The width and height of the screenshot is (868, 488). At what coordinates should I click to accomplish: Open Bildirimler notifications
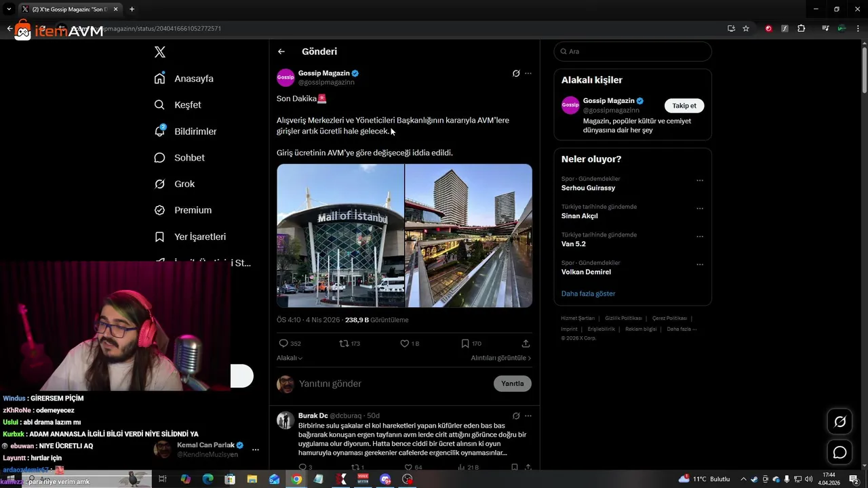pyautogui.click(x=185, y=131)
